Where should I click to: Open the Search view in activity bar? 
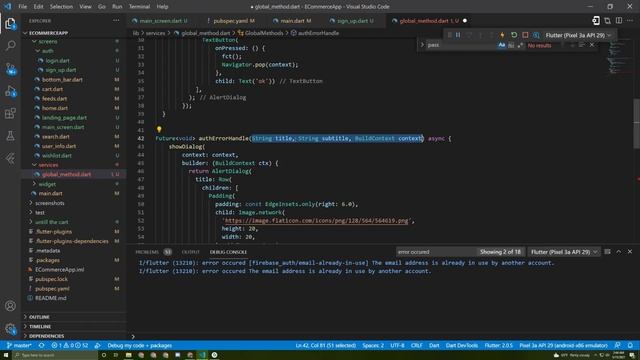tap(10, 45)
